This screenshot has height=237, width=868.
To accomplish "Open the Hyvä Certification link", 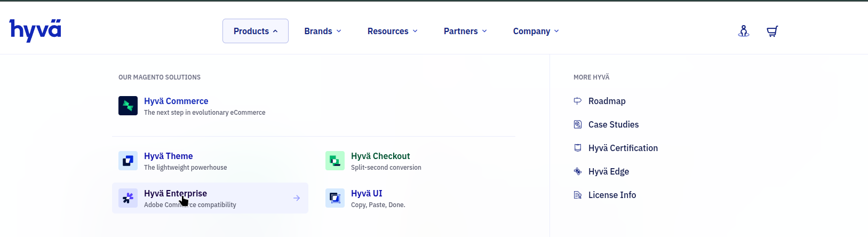I will [623, 148].
